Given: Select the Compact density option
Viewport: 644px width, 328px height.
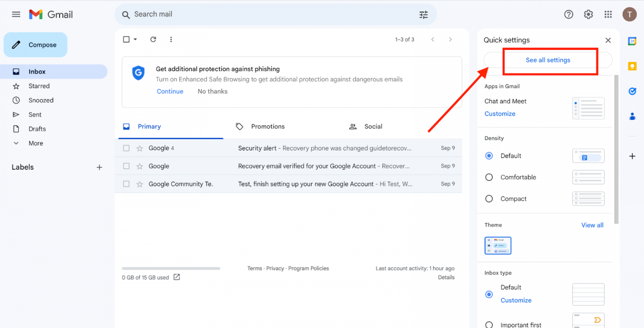Looking at the screenshot, I should click(x=489, y=199).
